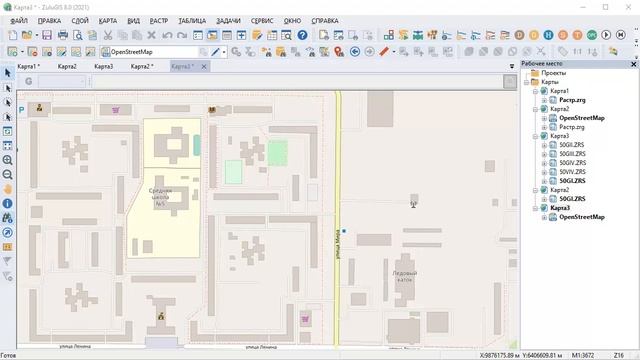Image resolution: width=640 pixels, height=360 pixels.
Task: Click the Play circle icon in toolbar
Action: pyautogui.click(x=606, y=35)
